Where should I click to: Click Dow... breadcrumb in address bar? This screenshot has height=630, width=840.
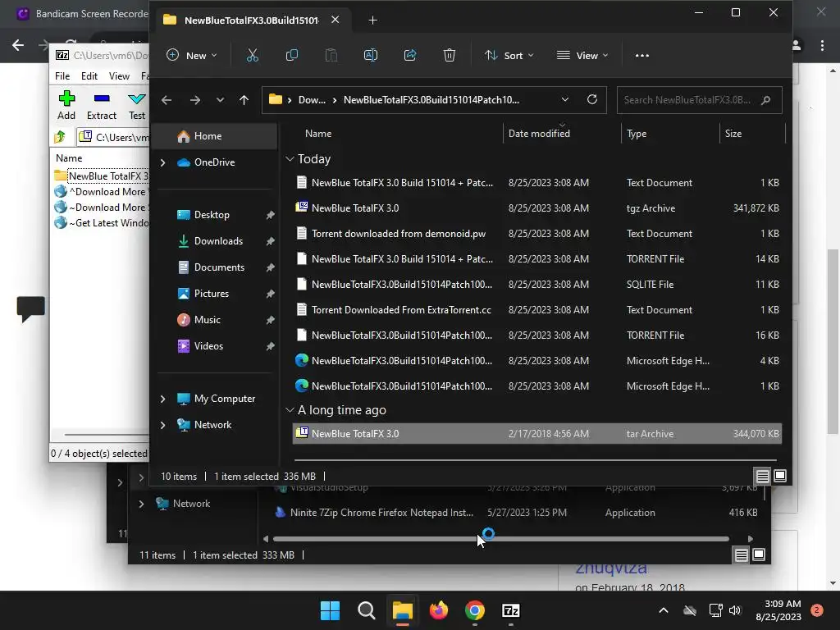[312, 99]
